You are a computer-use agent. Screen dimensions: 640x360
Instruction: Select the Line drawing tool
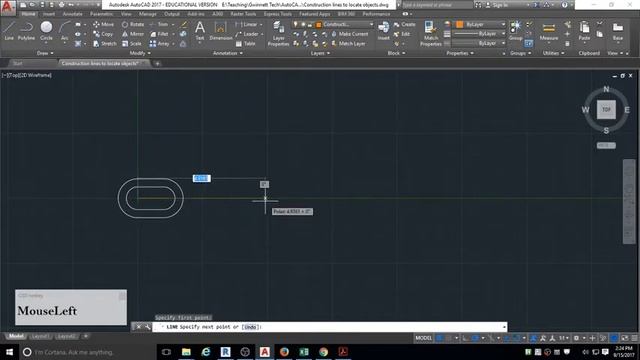pos(9,31)
